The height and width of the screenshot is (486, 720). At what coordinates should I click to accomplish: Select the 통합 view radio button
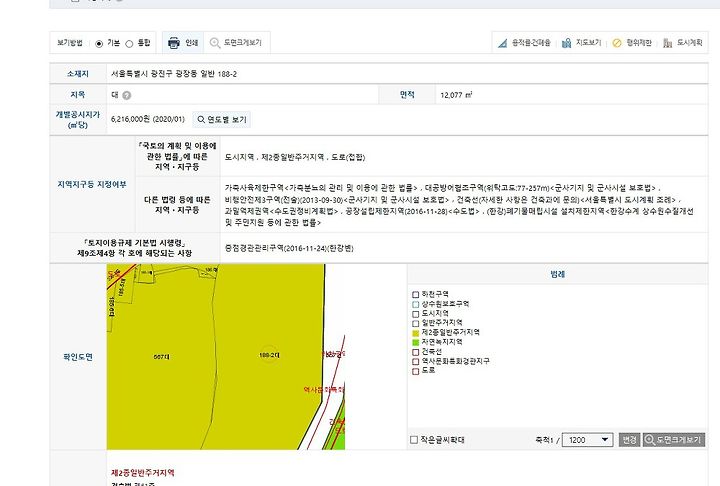(x=129, y=44)
